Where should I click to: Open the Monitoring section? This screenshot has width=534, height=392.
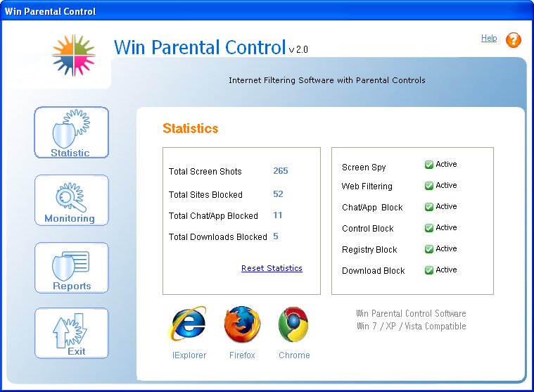(71, 200)
